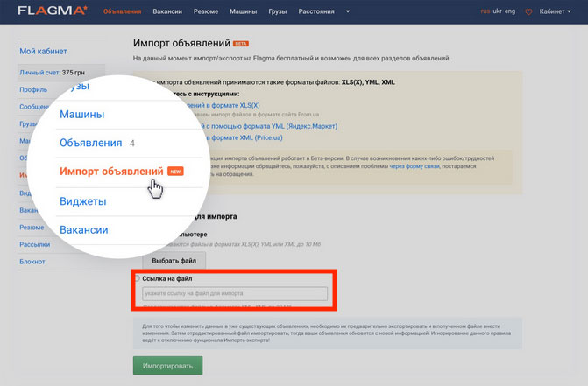The width and height of the screenshot is (588, 386).
Task: Open Профиль in the sidebar
Action: 33,89
